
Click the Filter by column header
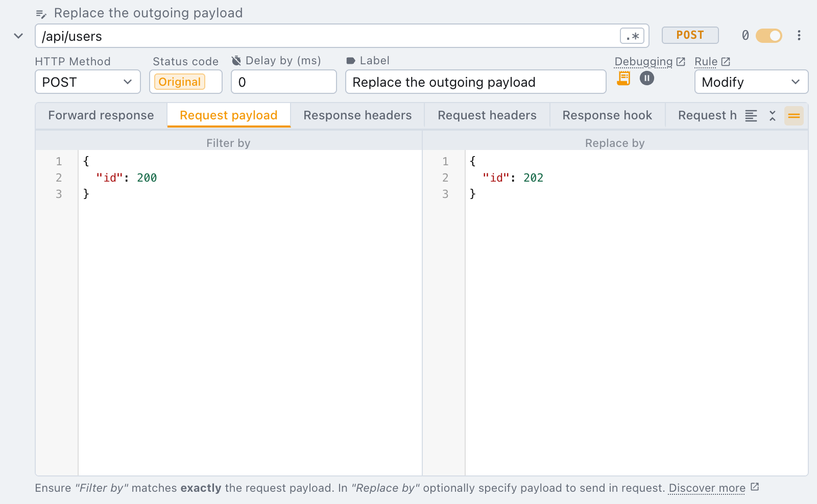(x=228, y=143)
